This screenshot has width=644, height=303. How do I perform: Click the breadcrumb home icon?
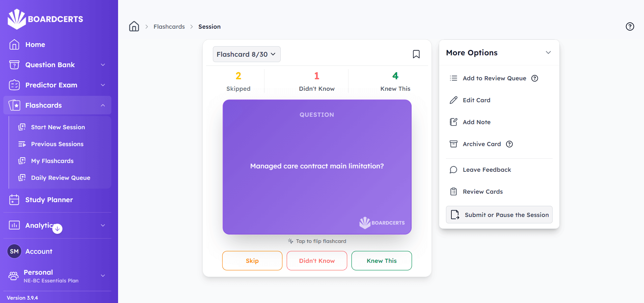pyautogui.click(x=134, y=26)
